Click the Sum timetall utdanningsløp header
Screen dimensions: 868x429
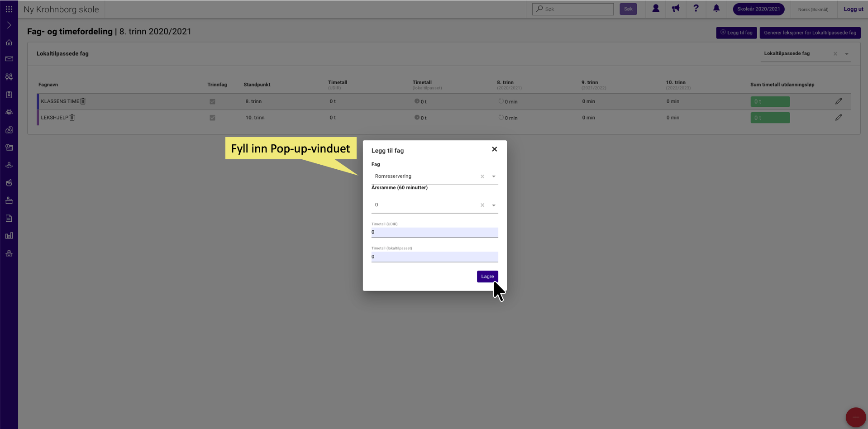click(x=782, y=85)
